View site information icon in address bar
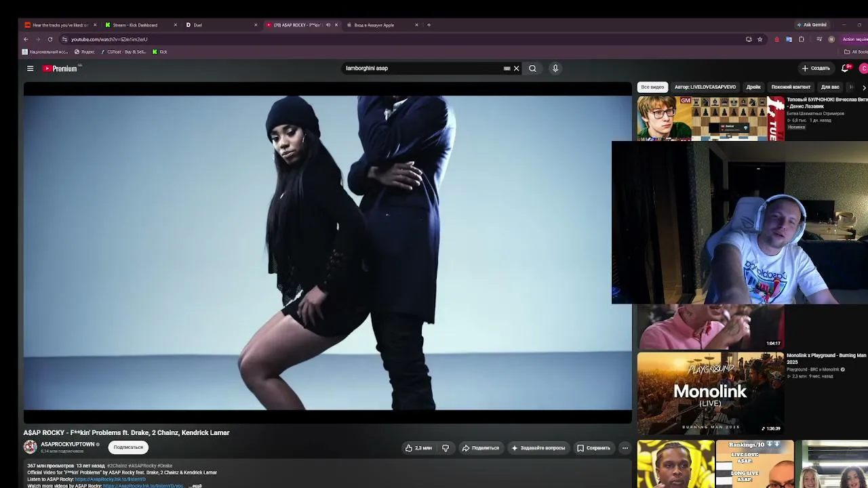The image size is (868, 488). click(64, 39)
